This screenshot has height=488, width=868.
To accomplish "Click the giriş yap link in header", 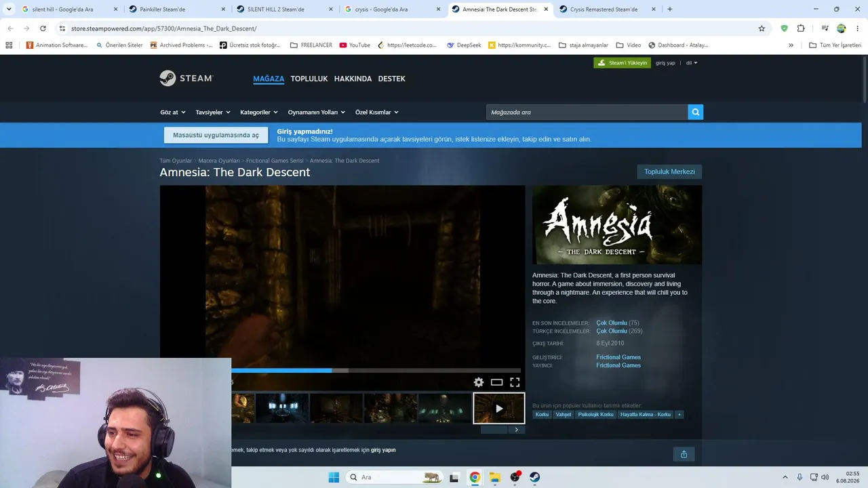I will (x=665, y=63).
